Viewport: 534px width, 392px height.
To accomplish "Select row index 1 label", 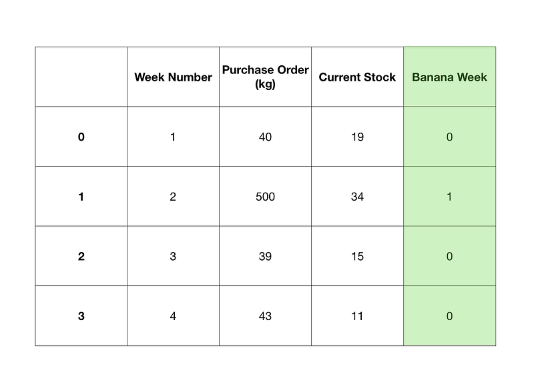I will pyautogui.click(x=81, y=197).
